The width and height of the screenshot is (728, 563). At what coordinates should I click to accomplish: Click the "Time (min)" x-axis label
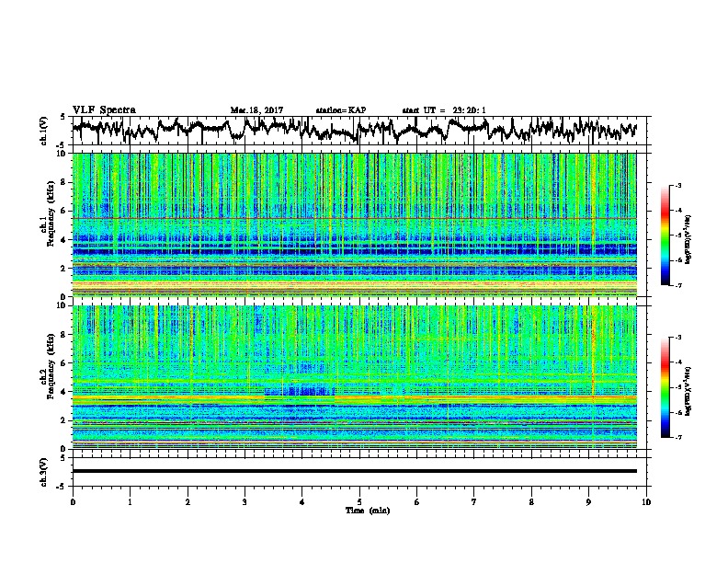pos(368,511)
